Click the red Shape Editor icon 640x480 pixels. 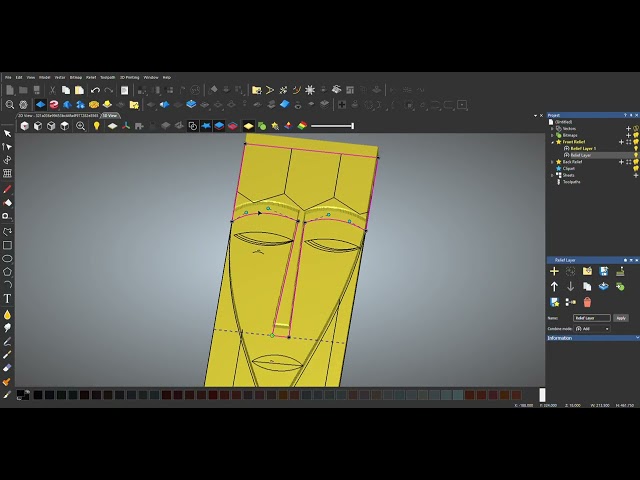point(54,105)
